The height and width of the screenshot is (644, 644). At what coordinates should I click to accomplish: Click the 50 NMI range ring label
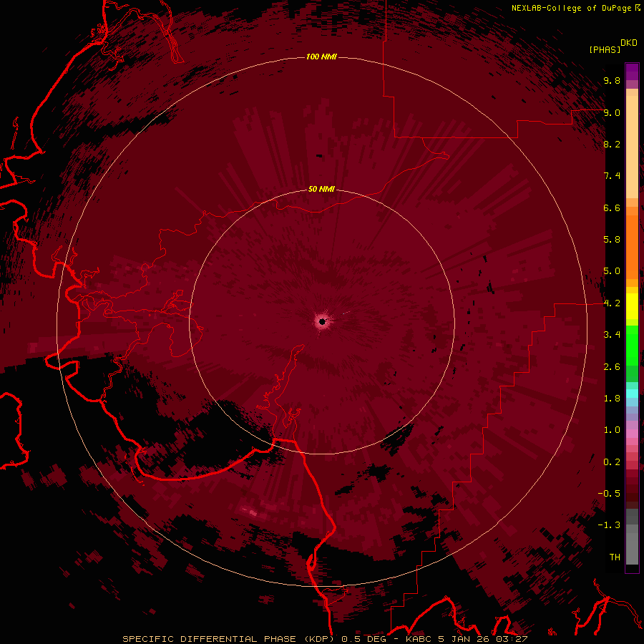click(321, 190)
